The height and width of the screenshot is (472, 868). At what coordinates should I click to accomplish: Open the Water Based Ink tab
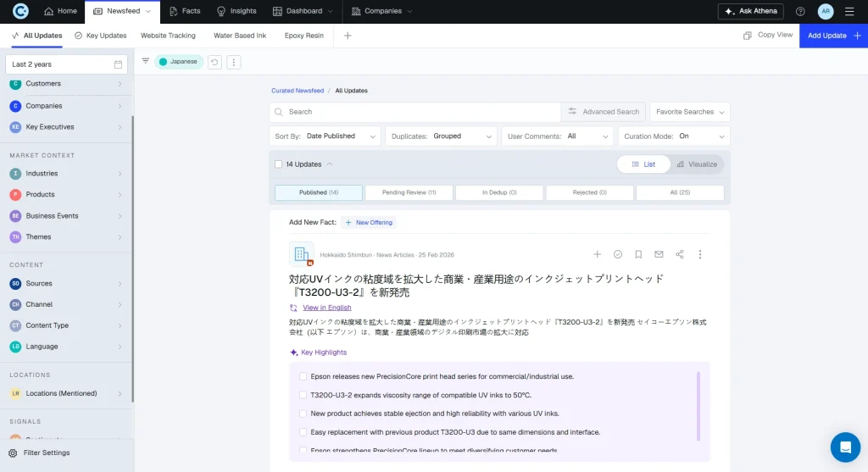coord(240,36)
